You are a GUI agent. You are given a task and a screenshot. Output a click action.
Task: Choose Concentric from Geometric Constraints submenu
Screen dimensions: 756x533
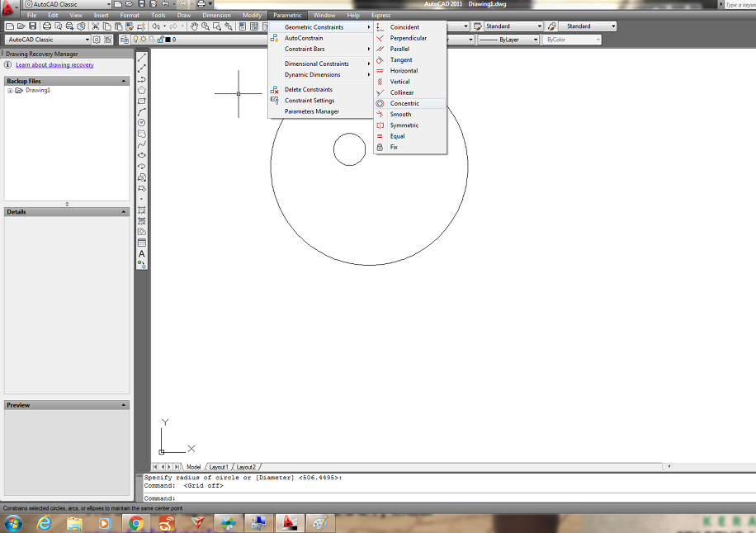410,104
